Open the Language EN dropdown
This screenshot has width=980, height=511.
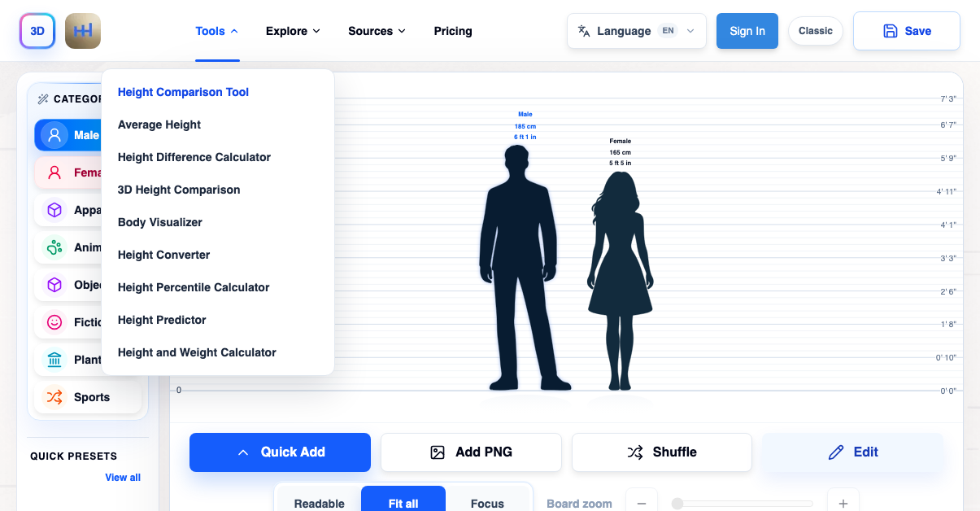tap(637, 31)
